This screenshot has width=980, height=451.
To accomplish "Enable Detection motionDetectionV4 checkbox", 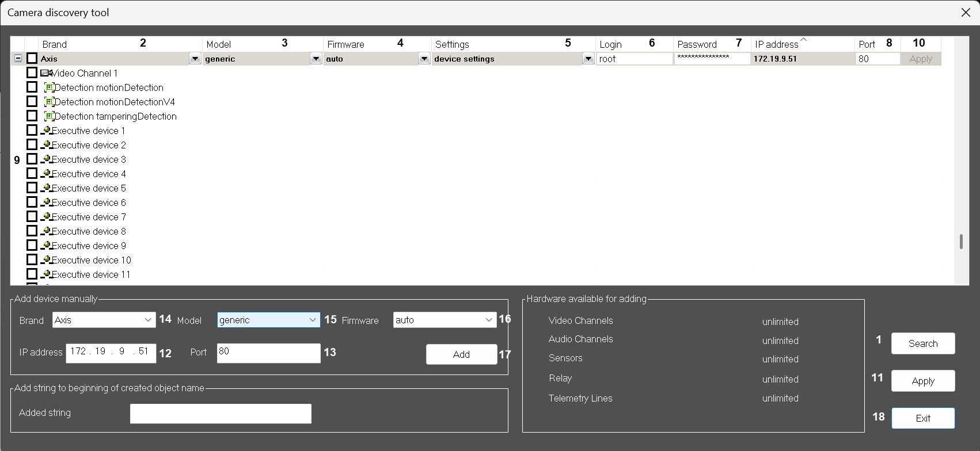I will [32, 102].
